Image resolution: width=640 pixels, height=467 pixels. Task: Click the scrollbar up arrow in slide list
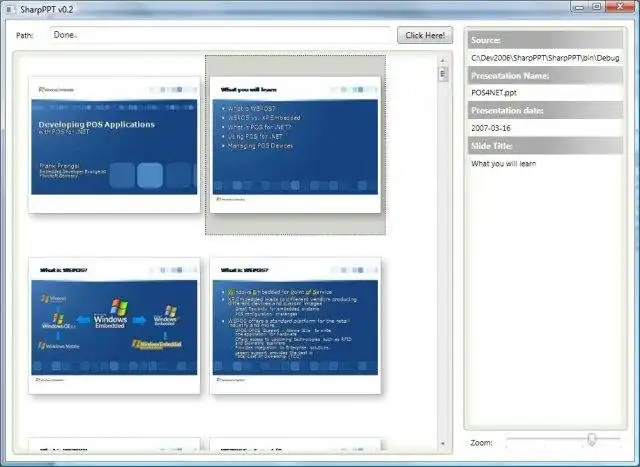[443, 60]
